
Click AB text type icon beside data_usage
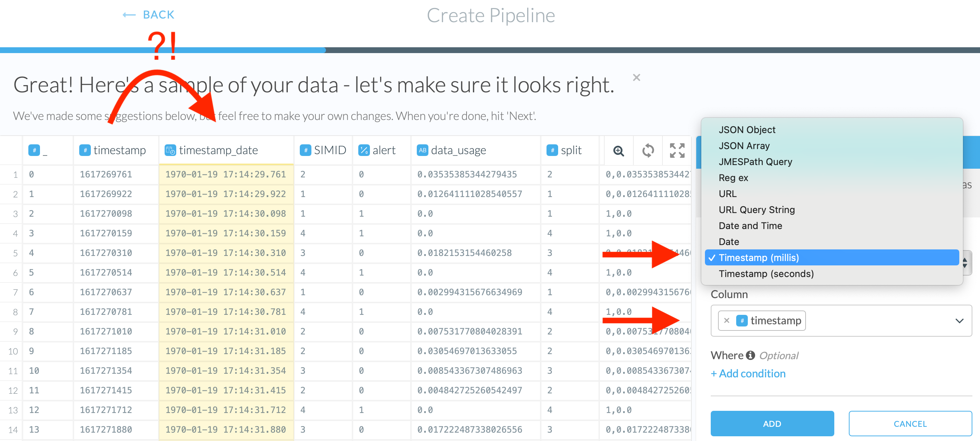pos(422,150)
